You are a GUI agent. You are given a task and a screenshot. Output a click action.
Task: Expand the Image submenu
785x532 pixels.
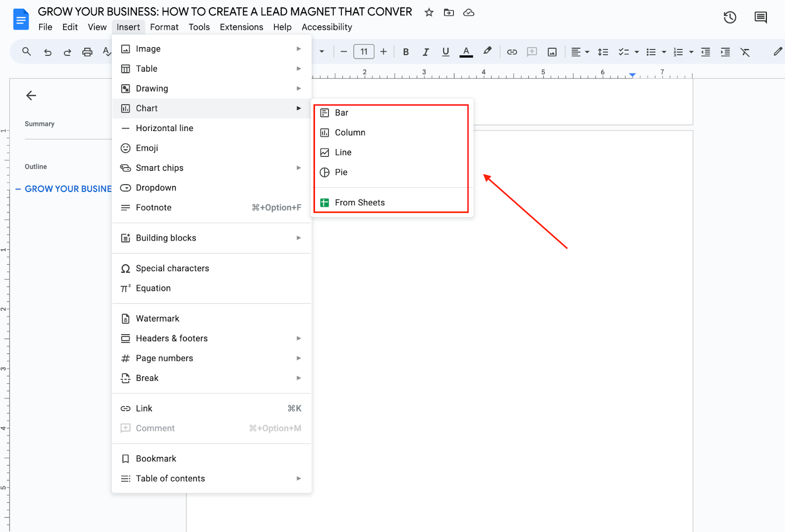click(x=211, y=49)
